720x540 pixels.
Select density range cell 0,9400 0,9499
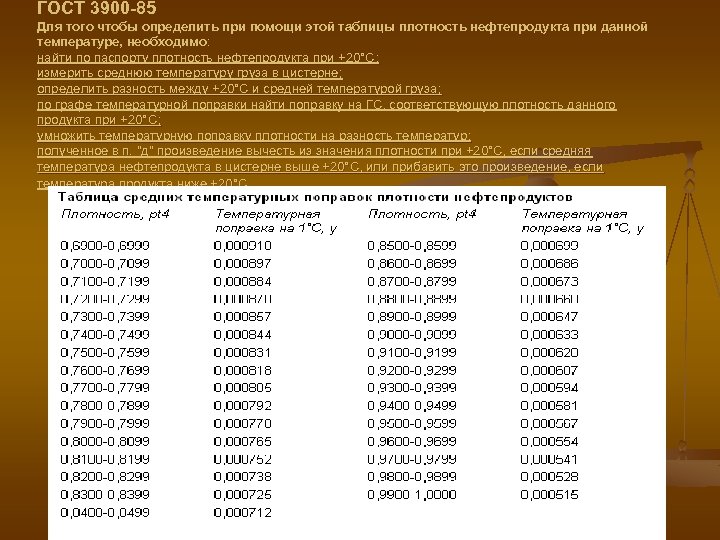point(412,406)
